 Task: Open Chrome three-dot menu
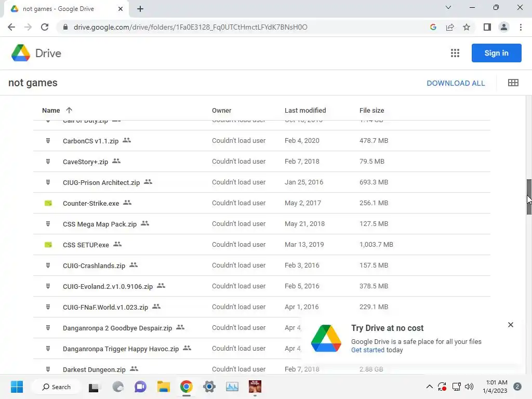[x=521, y=27]
